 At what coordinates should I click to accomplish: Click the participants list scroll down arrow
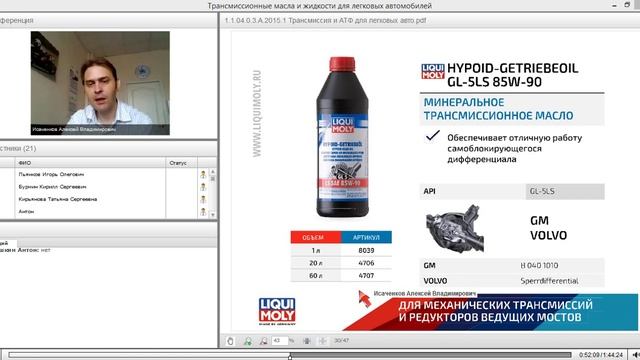point(213,215)
